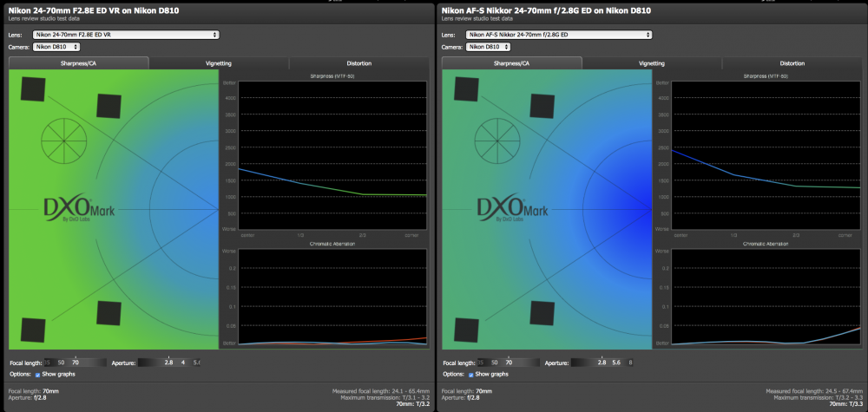Switch to the Distortion tab in left panel
This screenshot has height=412, width=868.
358,63
